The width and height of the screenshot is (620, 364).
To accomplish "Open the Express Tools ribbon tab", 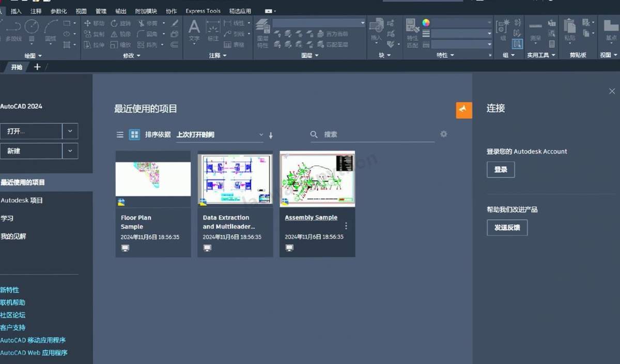I will (x=203, y=11).
